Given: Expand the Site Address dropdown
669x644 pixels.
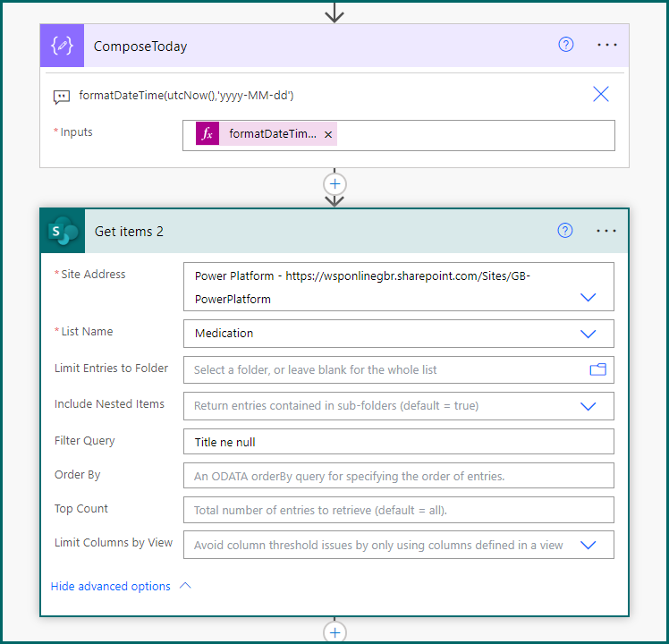Looking at the screenshot, I should pos(588,297).
